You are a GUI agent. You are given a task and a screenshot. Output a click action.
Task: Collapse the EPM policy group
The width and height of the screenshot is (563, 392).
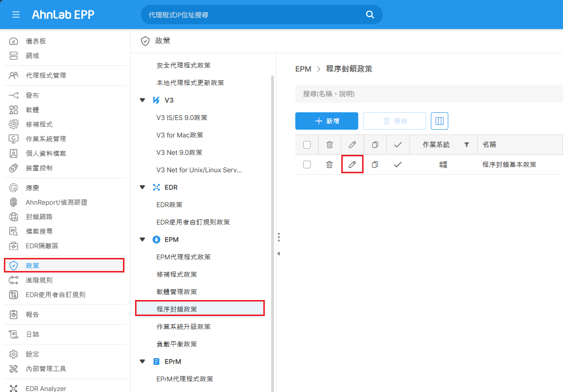coord(142,240)
